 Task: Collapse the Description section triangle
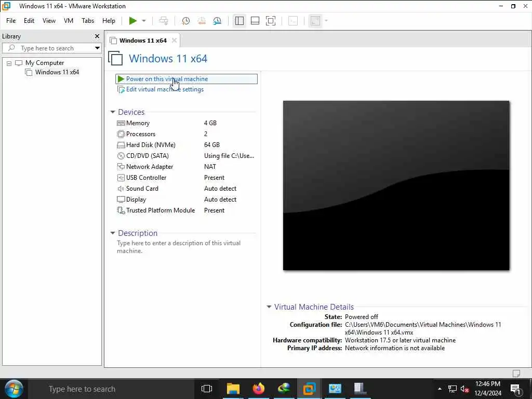[113, 233]
